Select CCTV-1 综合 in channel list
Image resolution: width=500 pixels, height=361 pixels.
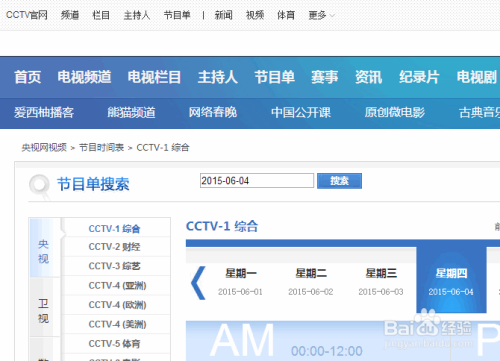click(x=116, y=228)
